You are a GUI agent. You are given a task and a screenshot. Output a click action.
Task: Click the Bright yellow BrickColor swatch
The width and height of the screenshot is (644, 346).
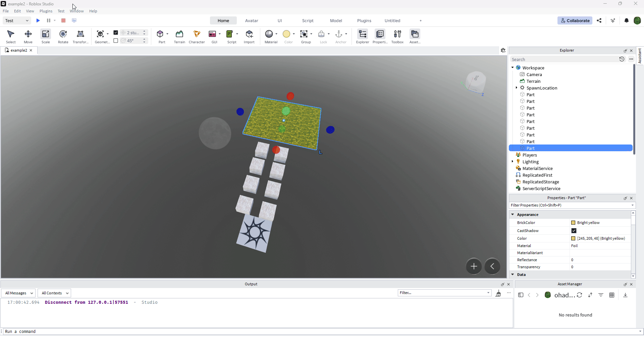click(x=573, y=223)
